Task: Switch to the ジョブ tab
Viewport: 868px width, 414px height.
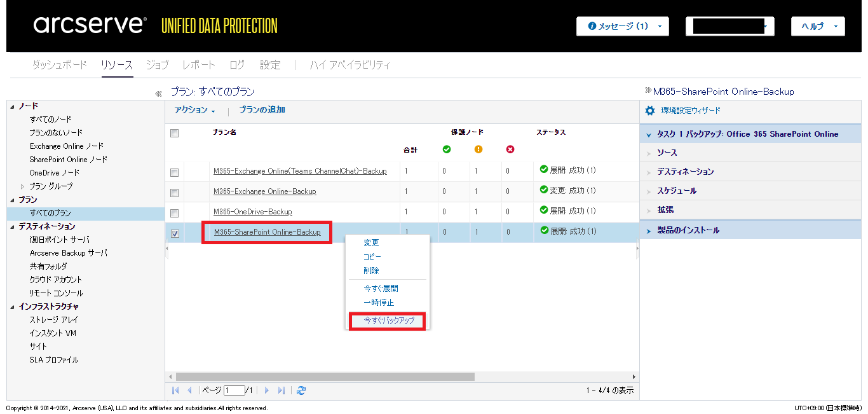Action: tap(158, 65)
